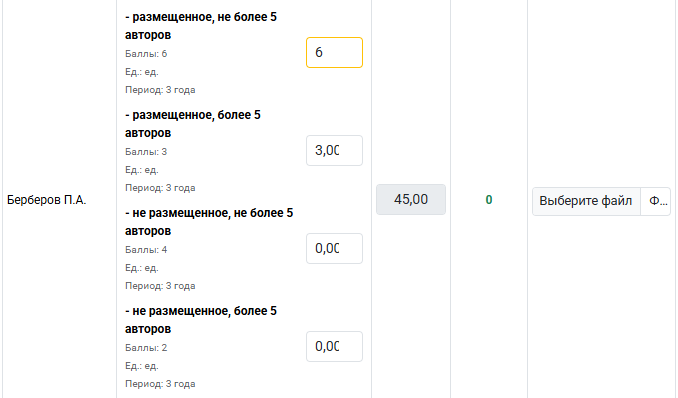The image size is (678, 398).
Task: Click Период: 3 года below Баллы: 6
Action: [160, 90]
